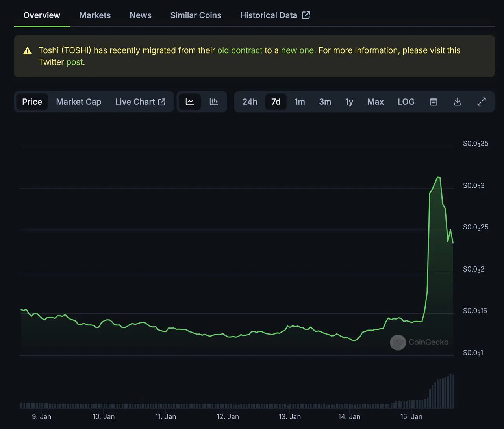Viewport: 504px width, 429px height.
Task: Click the warning triangle icon in notice
Action: coord(27,51)
